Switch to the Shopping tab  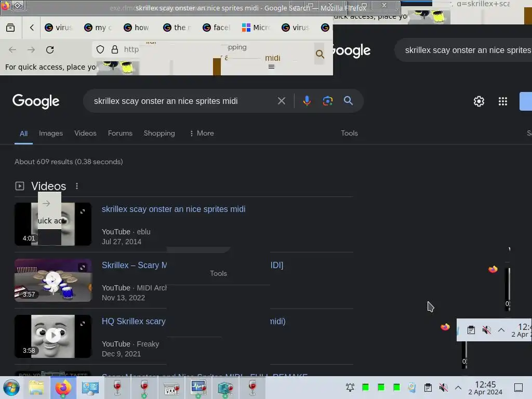(x=159, y=133)
